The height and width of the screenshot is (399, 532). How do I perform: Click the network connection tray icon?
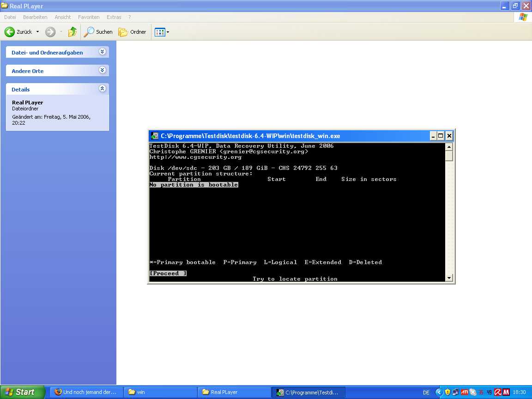(456, 393)
